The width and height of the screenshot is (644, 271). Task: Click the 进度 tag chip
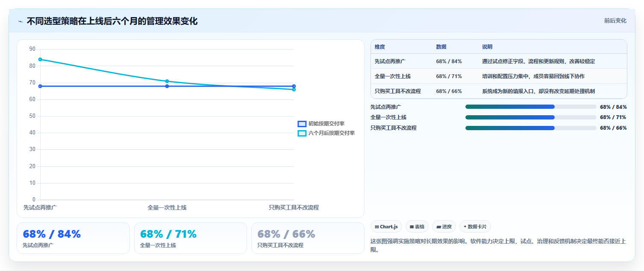[444, 227]
